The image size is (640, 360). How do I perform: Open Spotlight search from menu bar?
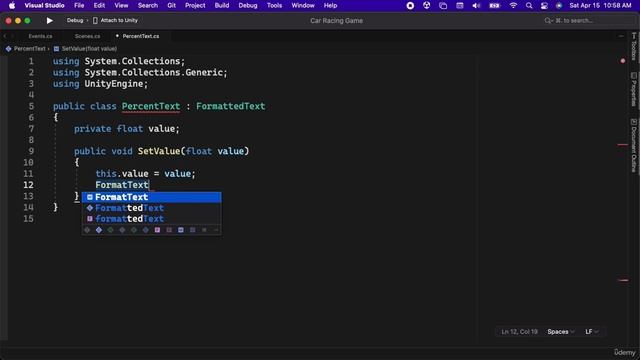pyautogui.click(x=529, y=6)
